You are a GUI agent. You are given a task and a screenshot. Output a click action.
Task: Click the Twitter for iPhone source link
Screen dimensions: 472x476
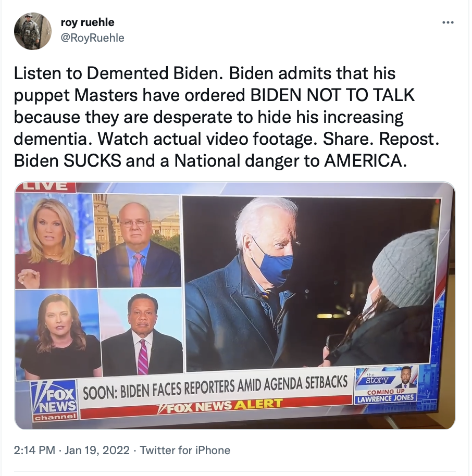click(x=185, y=450)
